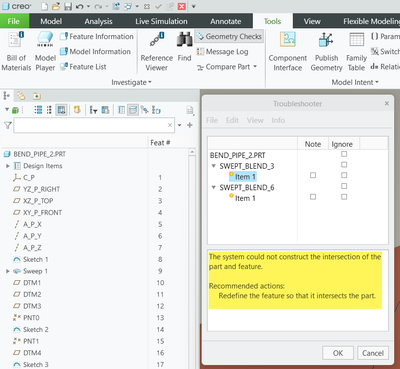
Task: Tick the Ignore checkbox for SWEPT_BLEND_6
Action: [344, 186]
